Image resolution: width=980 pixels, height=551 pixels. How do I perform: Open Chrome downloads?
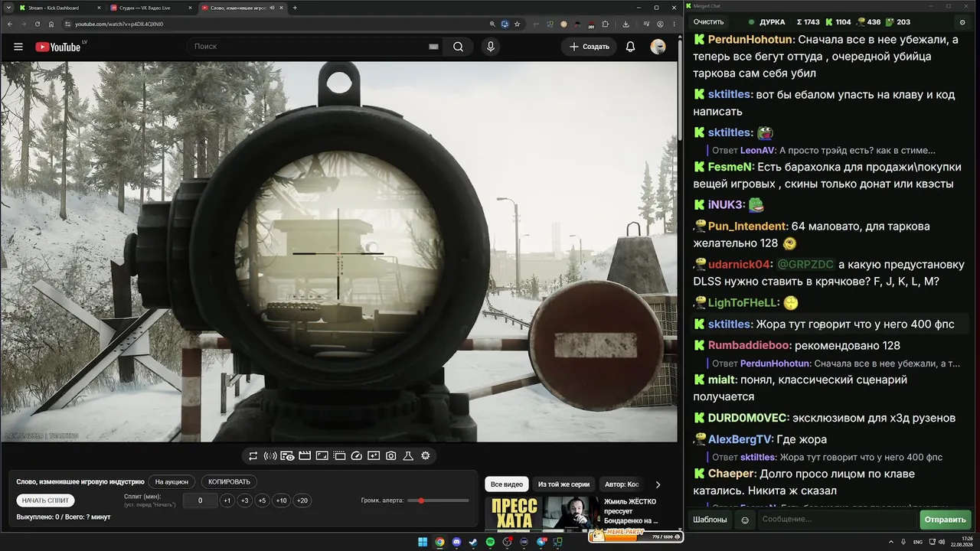(x=626, y=24)
